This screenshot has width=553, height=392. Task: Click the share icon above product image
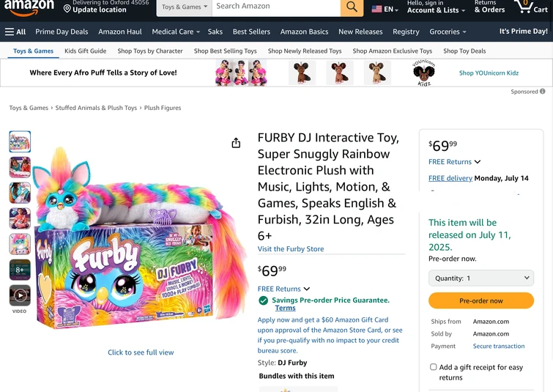point(236,143)
